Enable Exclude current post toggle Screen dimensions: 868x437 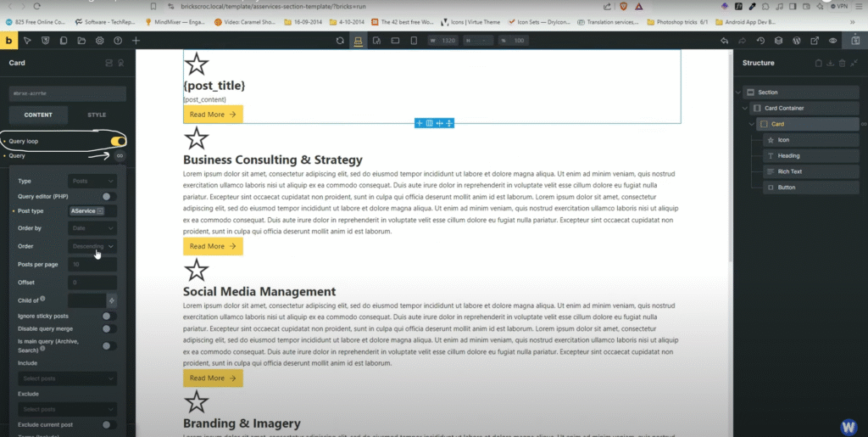pos(109,424)
